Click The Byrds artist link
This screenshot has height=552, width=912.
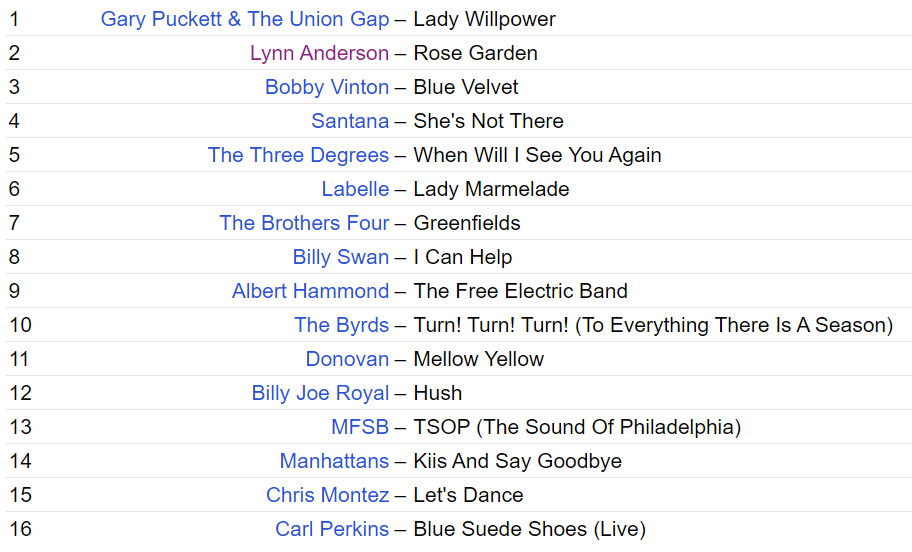click(x=341, y=325)
